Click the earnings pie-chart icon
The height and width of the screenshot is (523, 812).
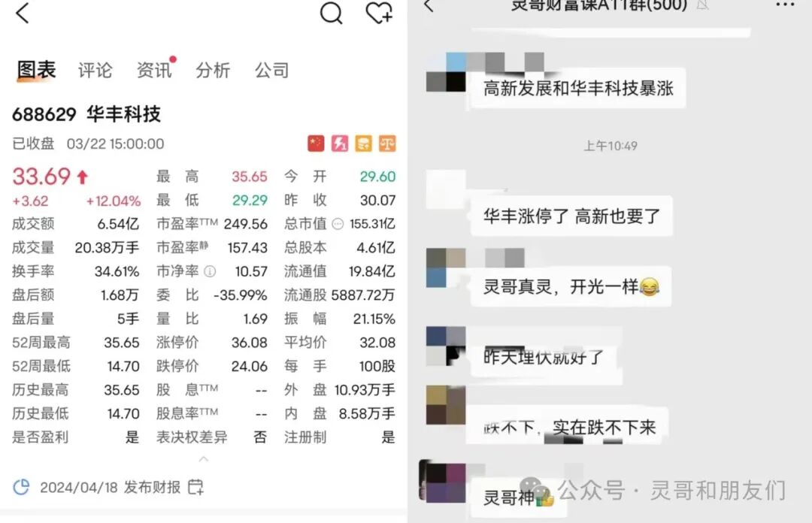(21, 487)
